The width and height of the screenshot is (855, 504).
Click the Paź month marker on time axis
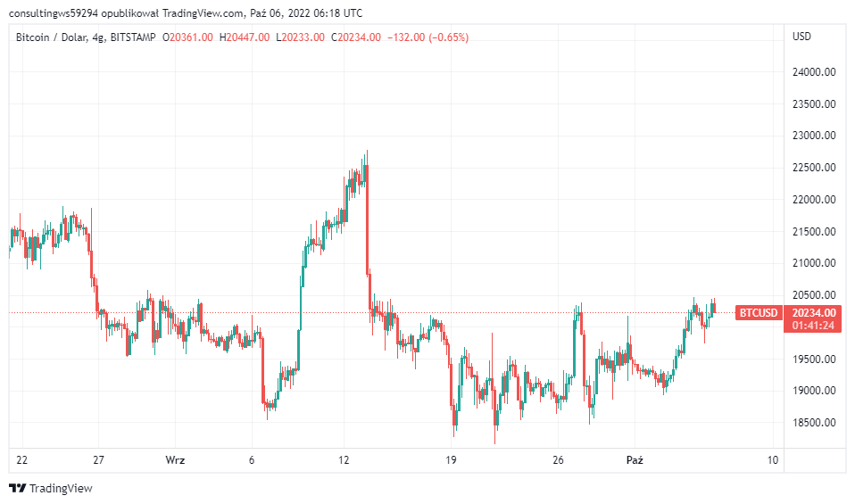tap(635, 460)
